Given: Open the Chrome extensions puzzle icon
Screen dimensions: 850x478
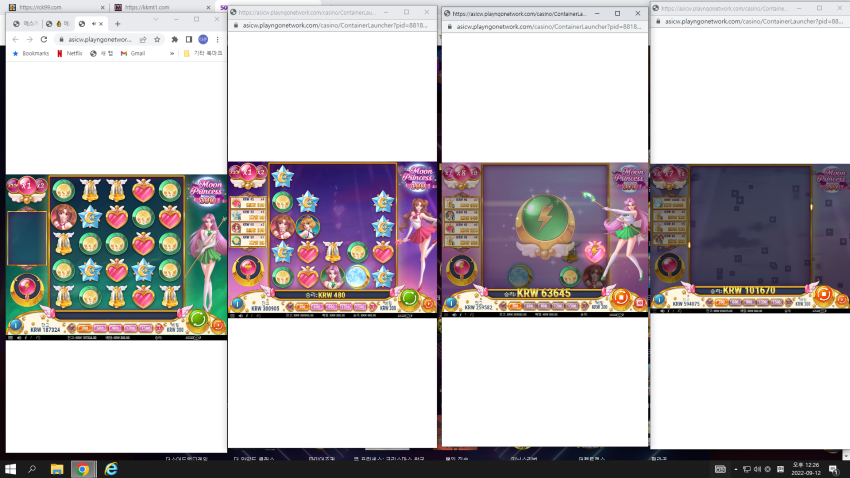Looking at the screenshot, I should (175, 40).
